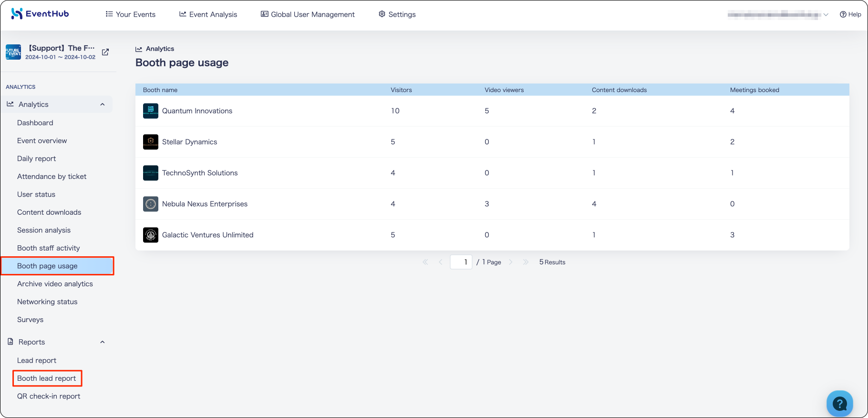868x418 pixels.
Task: Open Your Events menu
Action: (131, 14)
